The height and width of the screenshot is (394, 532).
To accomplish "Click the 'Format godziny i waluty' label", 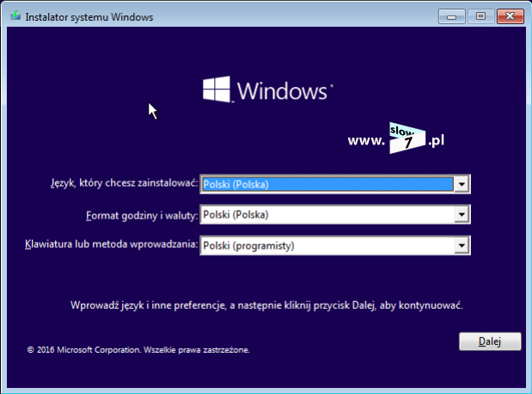I will pyautogui.click(x=142, y=215).
